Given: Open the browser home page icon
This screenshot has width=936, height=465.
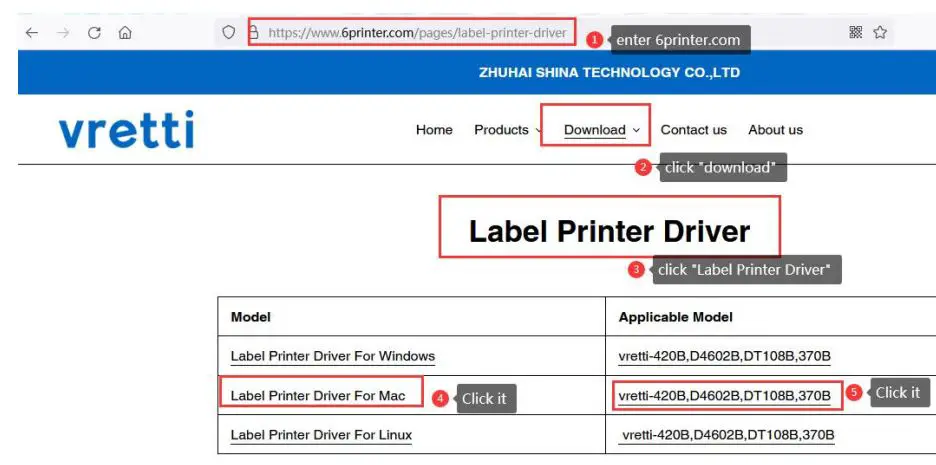Looking at the screenshot, I should [125, 33].
